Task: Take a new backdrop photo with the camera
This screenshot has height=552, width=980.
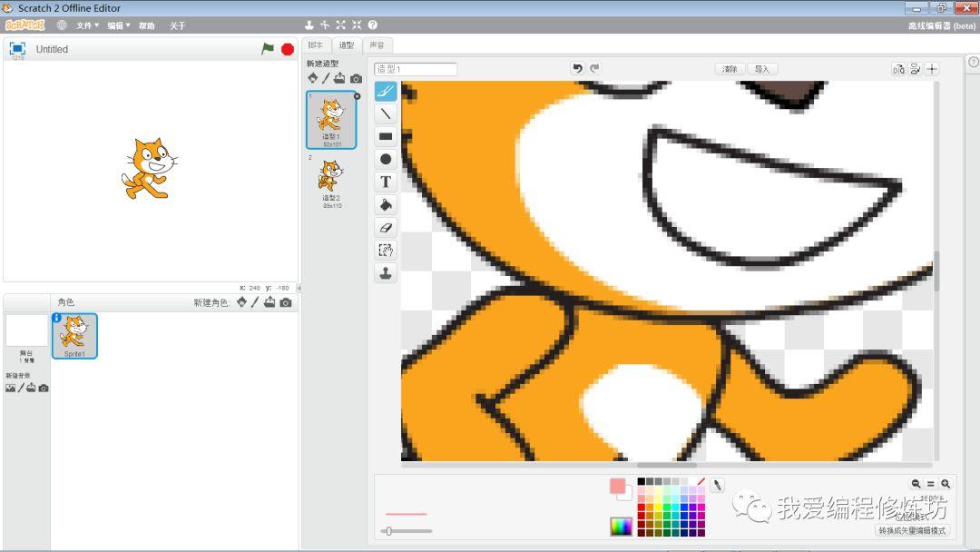Action: (x=44, y=389)
